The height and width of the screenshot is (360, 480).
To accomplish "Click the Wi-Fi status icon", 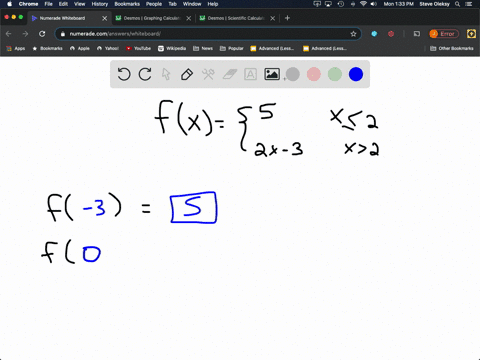I will (x=363, y=4).
